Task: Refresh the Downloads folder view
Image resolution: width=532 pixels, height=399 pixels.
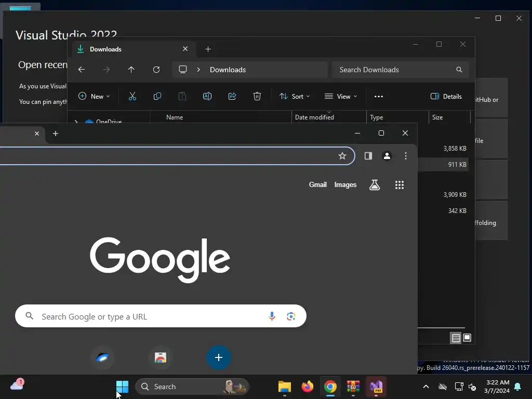Action: [156, 70]
